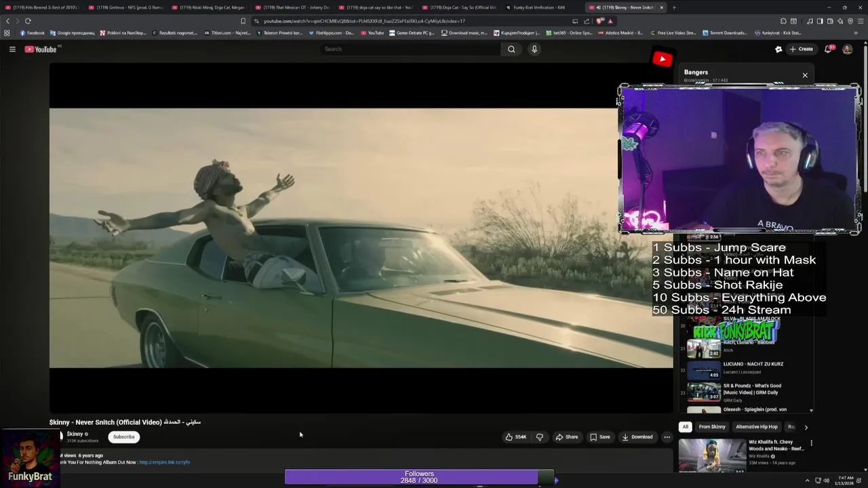
Task: Play Olexesh - Spieglein playlist item
Action: click(x=746, y=409)
